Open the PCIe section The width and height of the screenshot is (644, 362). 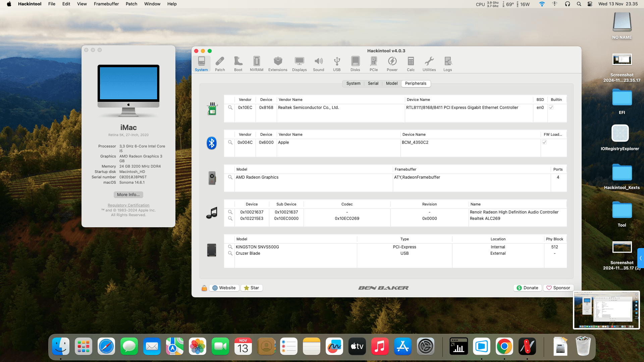(x=373, y=63)
